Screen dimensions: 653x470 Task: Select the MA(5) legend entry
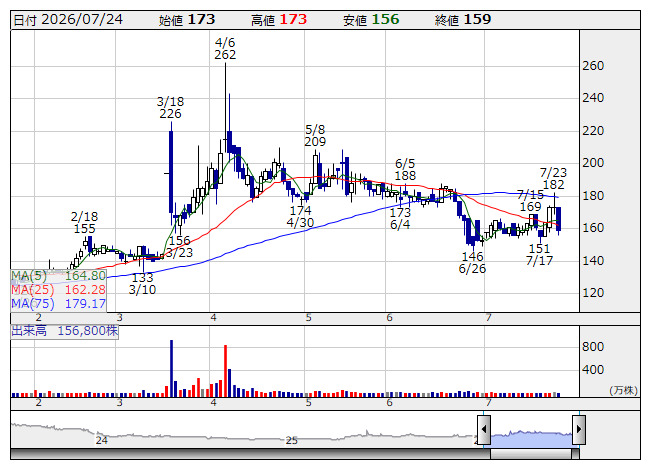(58, 276)
